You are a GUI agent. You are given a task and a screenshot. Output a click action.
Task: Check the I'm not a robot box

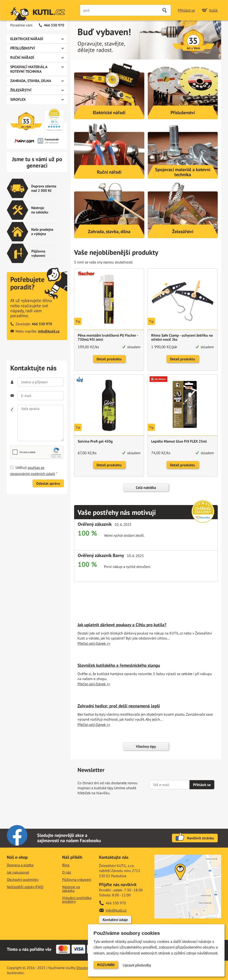15,452
